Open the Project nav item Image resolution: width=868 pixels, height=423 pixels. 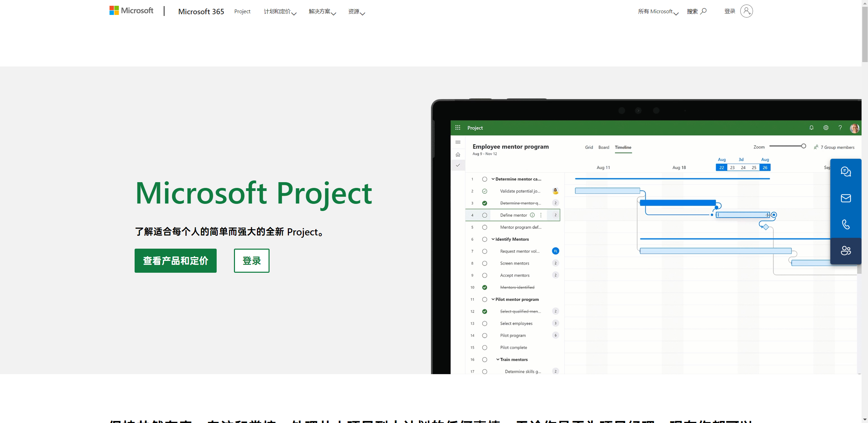click(242, 12)
